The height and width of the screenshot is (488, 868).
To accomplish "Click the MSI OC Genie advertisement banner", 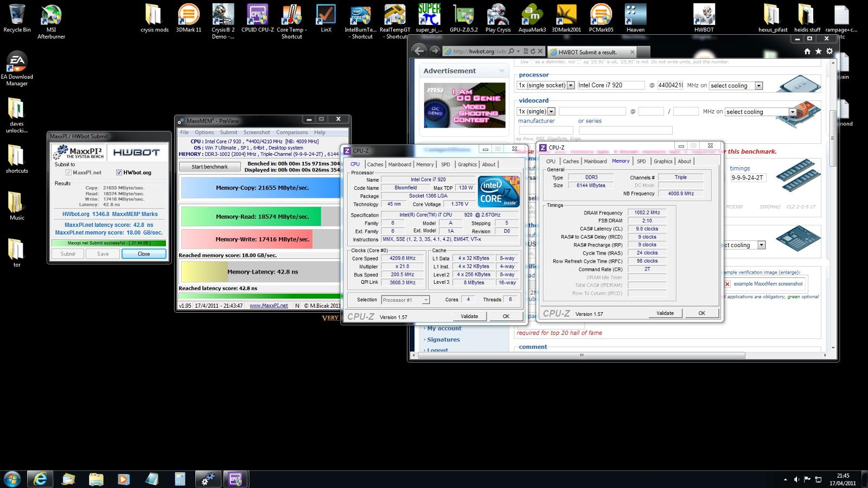I will tap(465, 106).
